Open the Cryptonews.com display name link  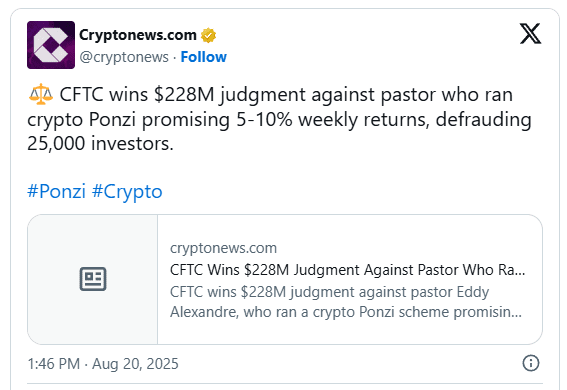click(138, 35)
